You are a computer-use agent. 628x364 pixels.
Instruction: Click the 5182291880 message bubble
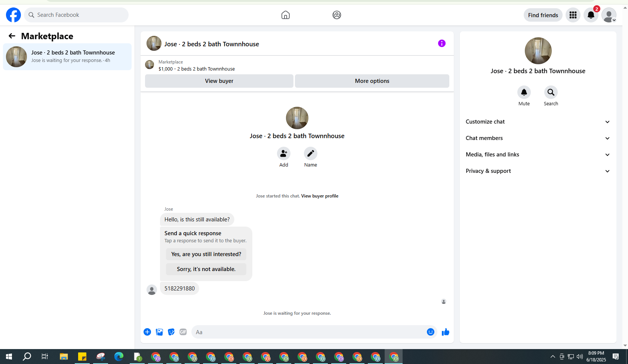179,289
